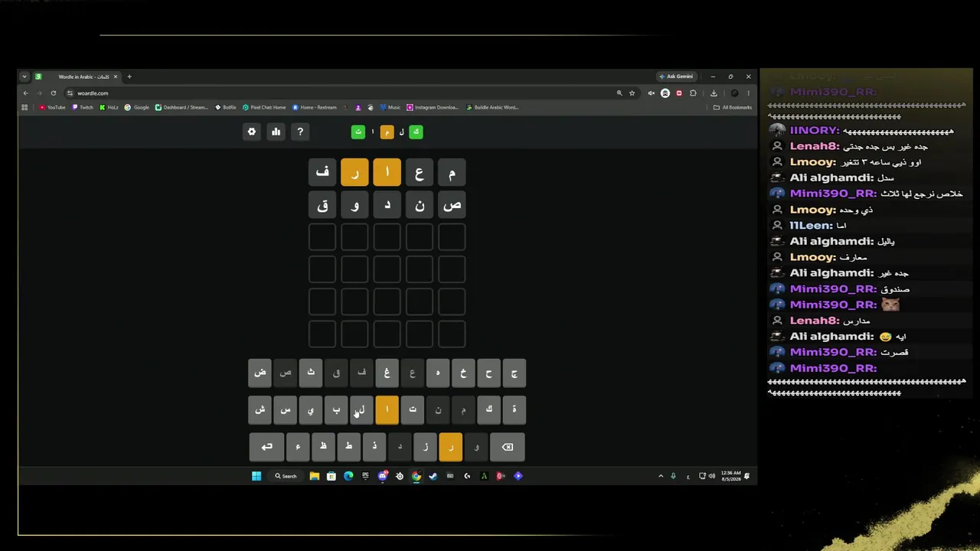Click the Ask Gemini button
This screenshot has width=980, height=551.
(676, 77)
